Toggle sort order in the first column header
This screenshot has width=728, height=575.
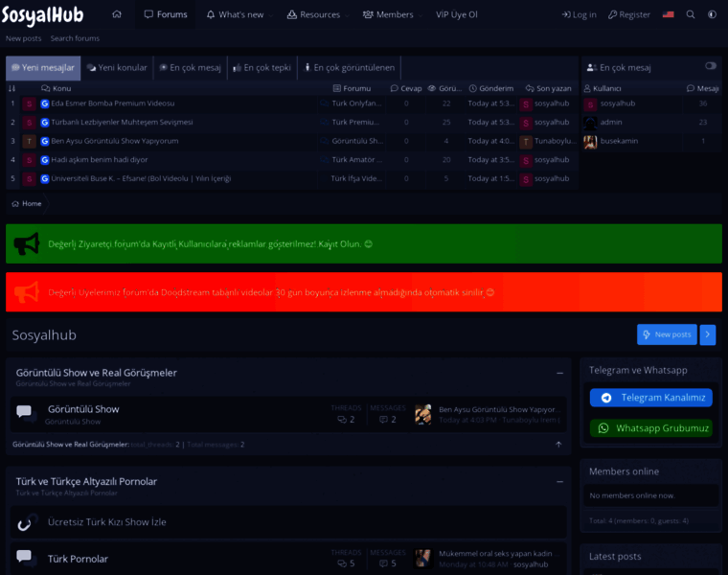tap(12, 88)
